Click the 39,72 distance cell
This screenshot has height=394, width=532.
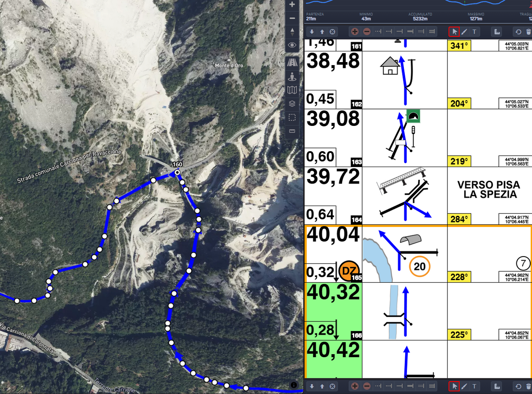334,195
